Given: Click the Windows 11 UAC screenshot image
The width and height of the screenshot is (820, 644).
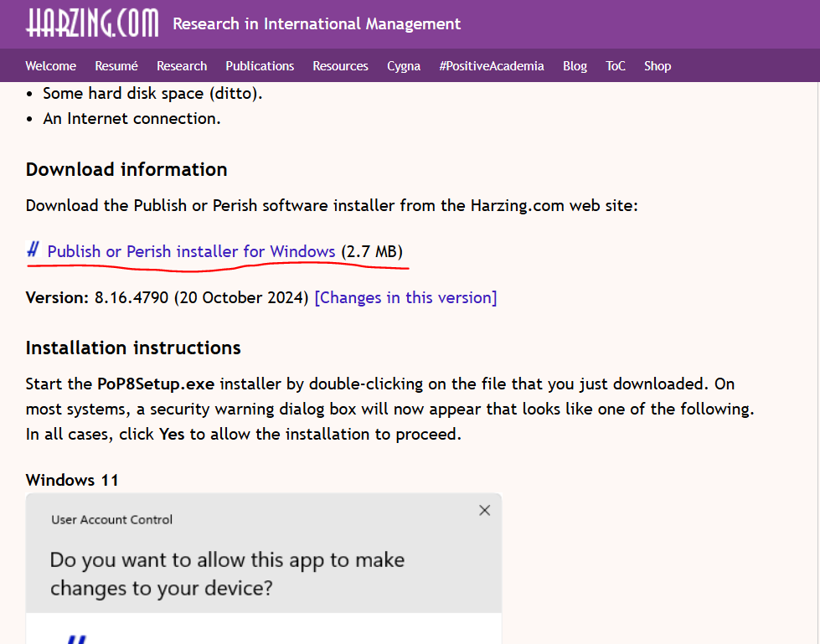Looking at the screenshot, I should point(264,568).
